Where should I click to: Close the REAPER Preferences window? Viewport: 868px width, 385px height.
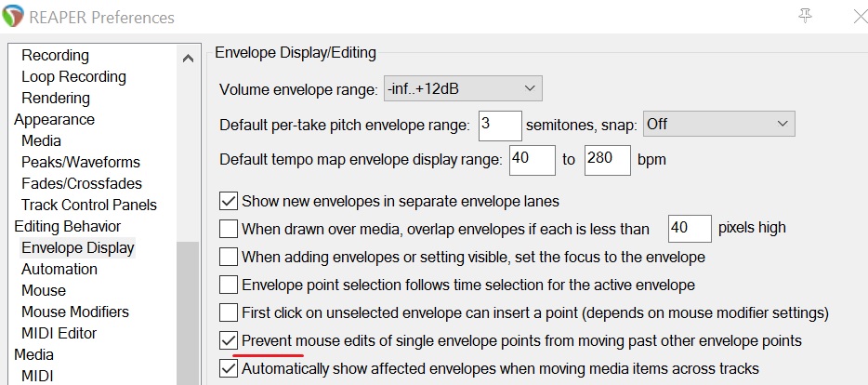pyautogui.click(x=855, y=17)
